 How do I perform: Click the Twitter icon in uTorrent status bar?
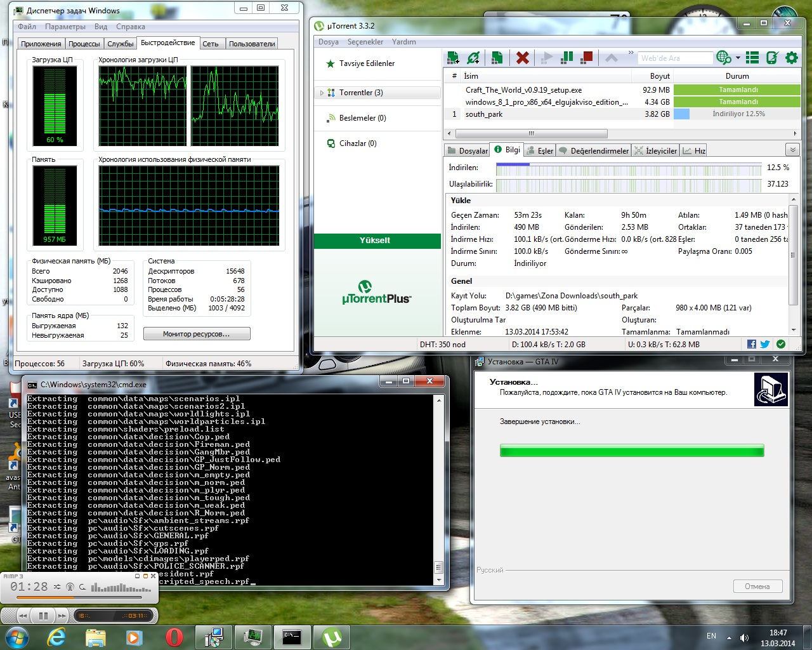[x=765, y=344]
